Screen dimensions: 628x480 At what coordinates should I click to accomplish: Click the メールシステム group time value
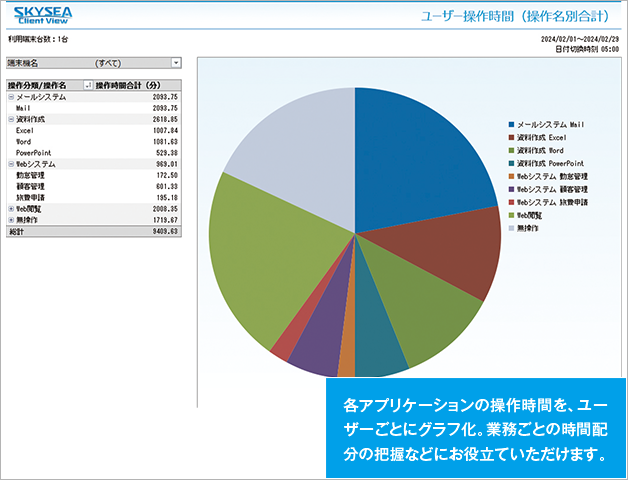[x=165, y=97]
